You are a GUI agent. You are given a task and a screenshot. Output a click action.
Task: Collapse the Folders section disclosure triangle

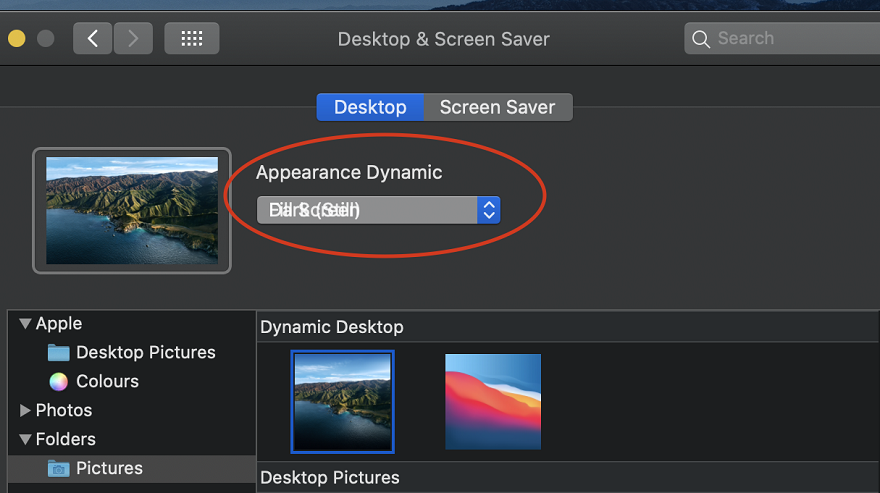25,440
